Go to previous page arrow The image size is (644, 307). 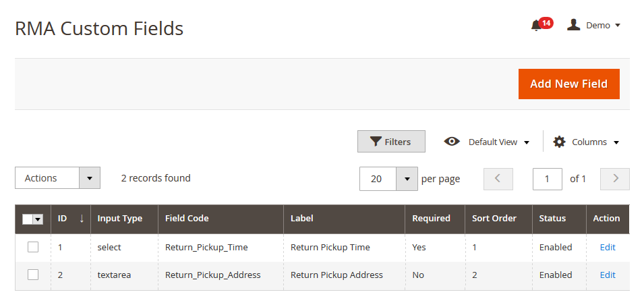(x=498, y=179)
